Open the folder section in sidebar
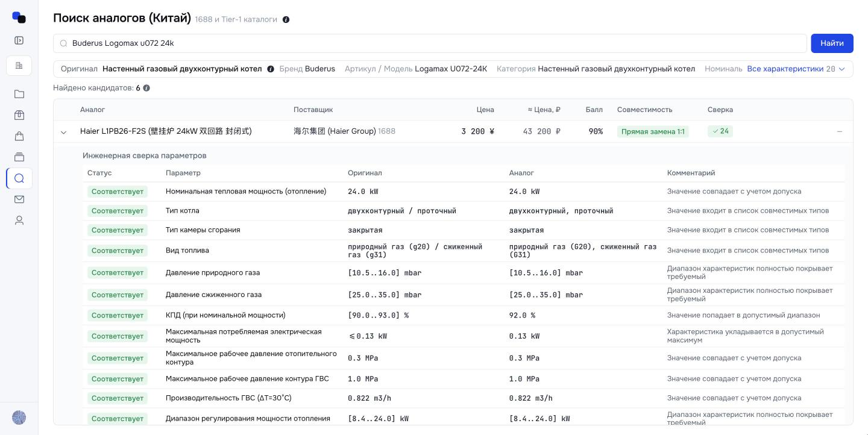Image resolution: width=868 pixels, height=435 pixels. coord(19,94)
